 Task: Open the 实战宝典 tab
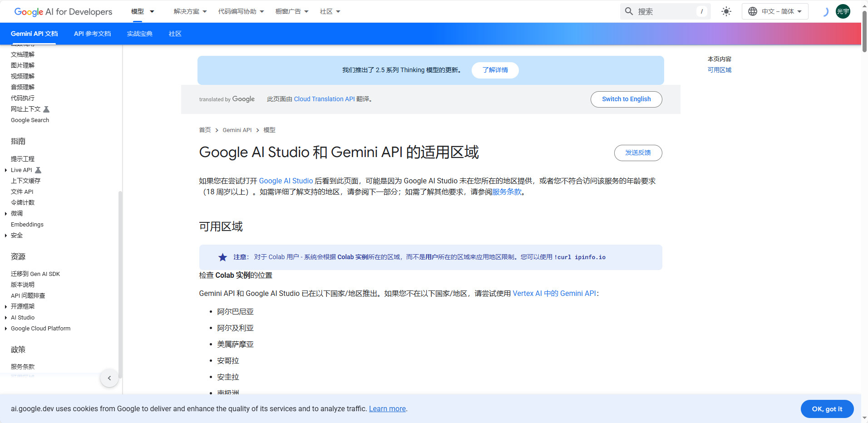coord(139,34)
